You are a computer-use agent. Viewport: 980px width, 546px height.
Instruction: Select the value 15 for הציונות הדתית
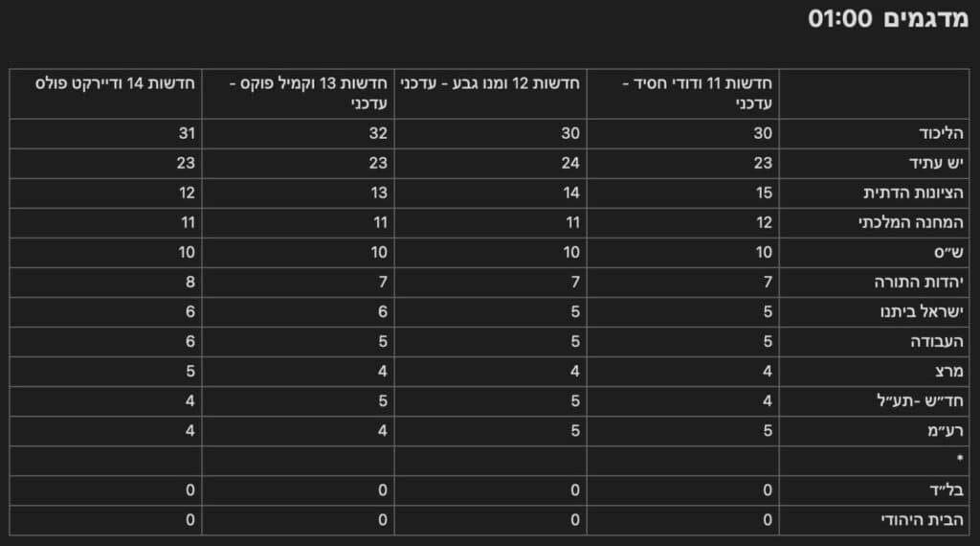click(762, 193)
